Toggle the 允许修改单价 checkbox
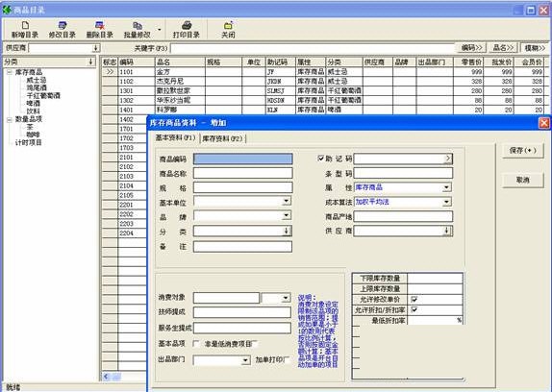This screenshot has width=552, height=392. (414, 299)
